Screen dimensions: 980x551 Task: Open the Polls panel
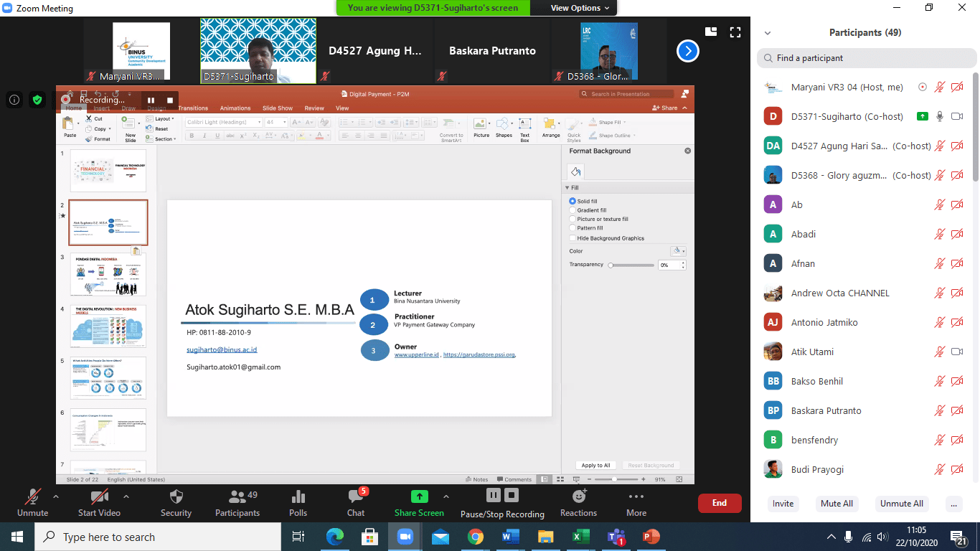pyautogui.click(x=298, y=497)
